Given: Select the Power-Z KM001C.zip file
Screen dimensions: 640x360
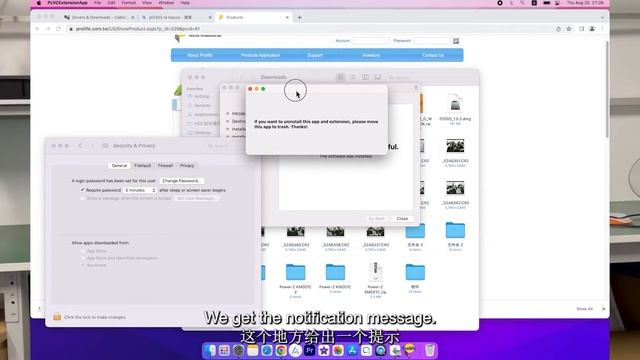Looking at the screenshot, I should point(375,279).
